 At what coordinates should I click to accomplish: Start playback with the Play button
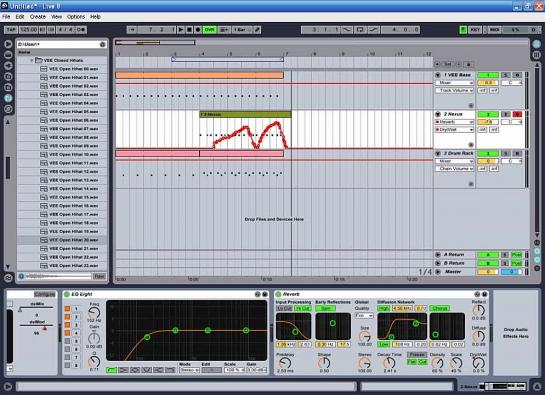click(181, 30)
